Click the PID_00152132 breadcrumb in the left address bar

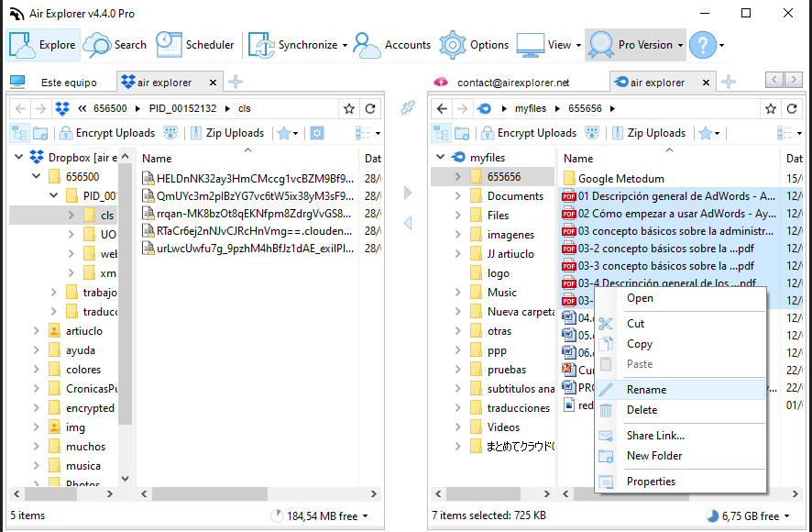(x=182, y=108)
